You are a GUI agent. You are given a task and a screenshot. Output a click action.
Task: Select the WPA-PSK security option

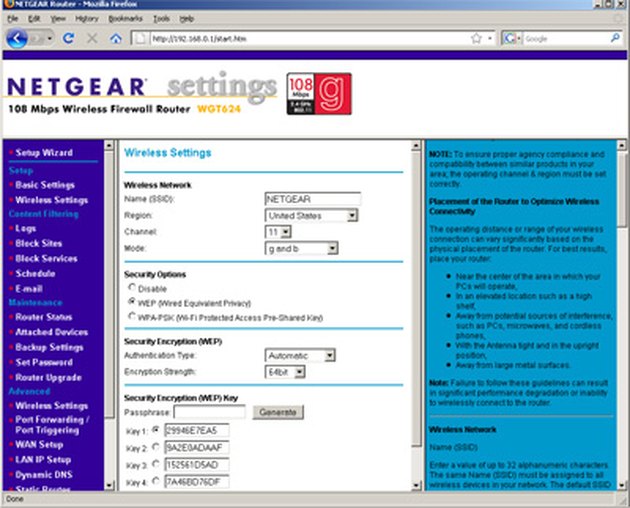[132, 316]
